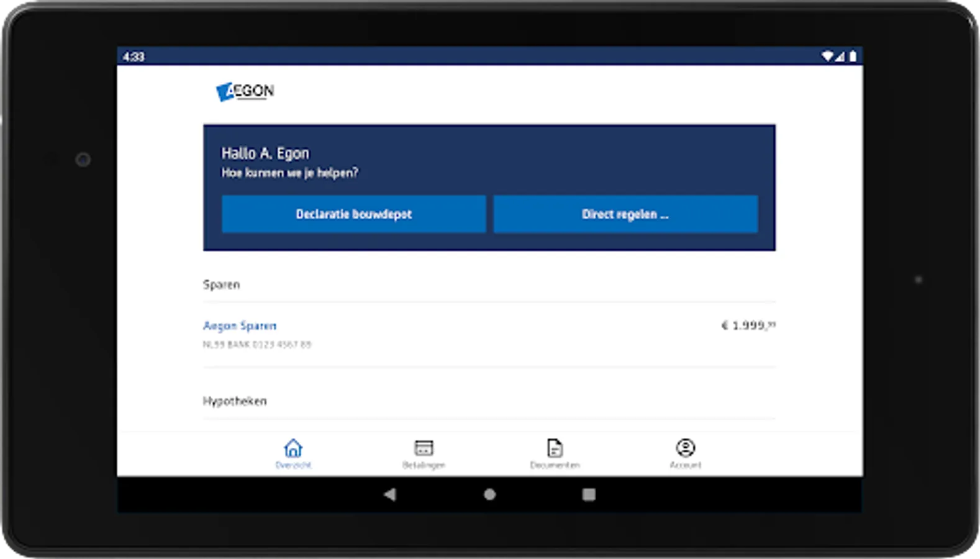Open the Aegon Sparen account link
Viewport: 980px width, 559px height.
240,325
